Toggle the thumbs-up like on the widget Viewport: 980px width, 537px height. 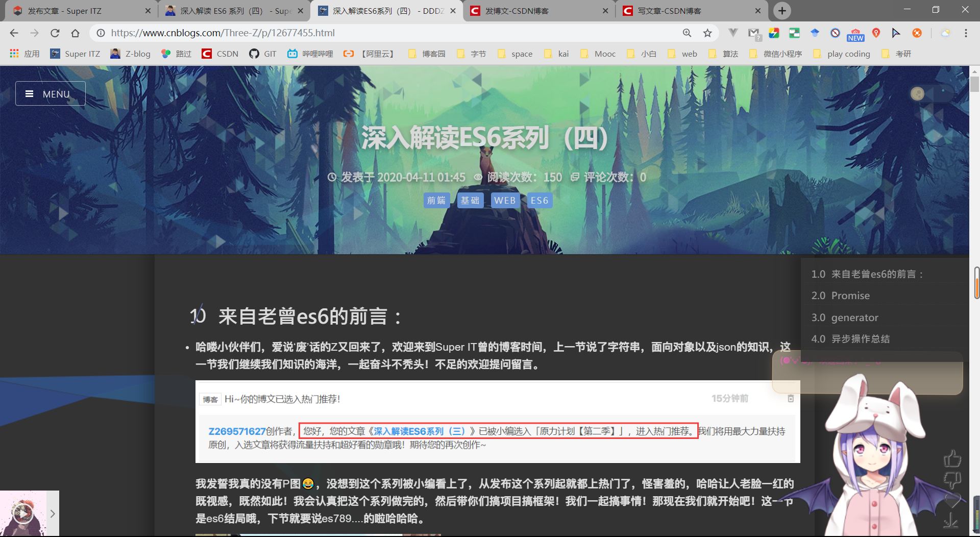tap(952, 458)
